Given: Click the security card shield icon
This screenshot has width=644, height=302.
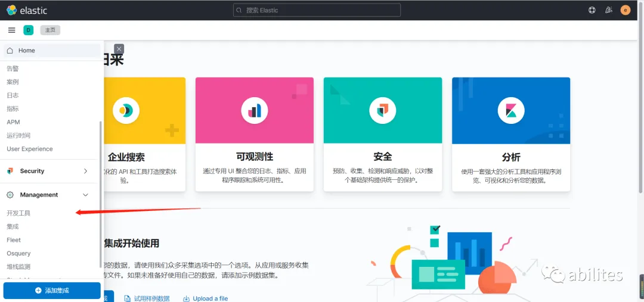Looking at the screenshot, I should click(x=382, y=111).
